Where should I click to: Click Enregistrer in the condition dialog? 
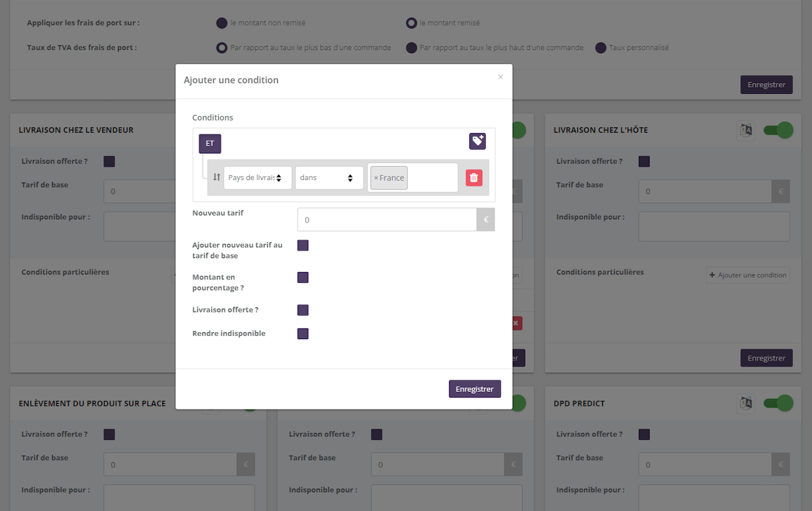pyautogui.click(x=475, y=389)
